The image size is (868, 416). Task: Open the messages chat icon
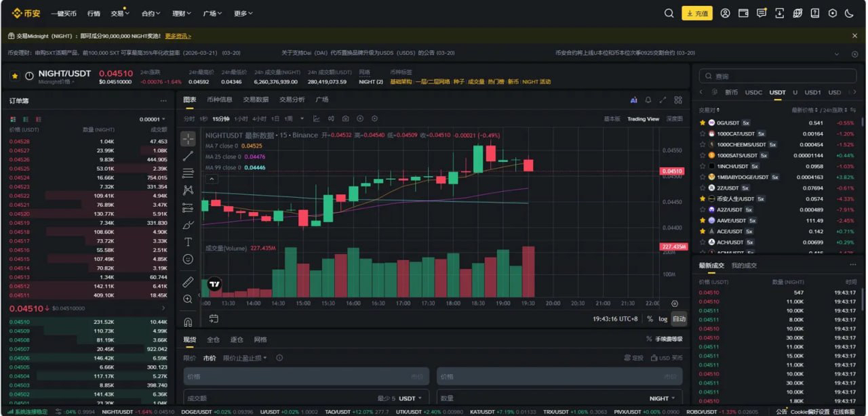click(x=762, y=13)
